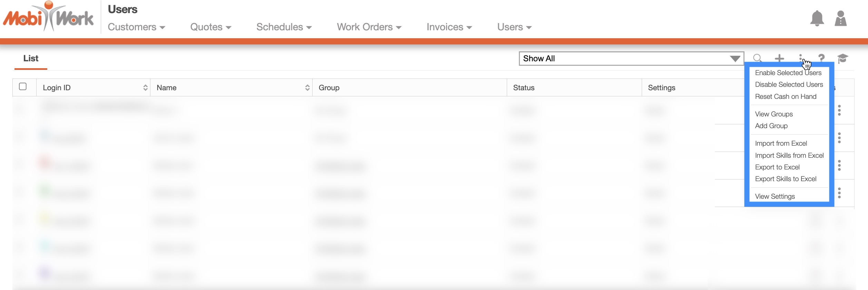Sort by the Name column header
Image resolution: width=868 pixels, height=290 pixels.
click(231, 88)
